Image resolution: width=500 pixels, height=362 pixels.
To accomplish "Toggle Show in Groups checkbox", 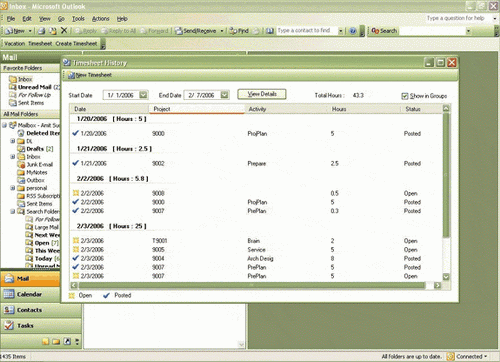I will coord(405,96).
